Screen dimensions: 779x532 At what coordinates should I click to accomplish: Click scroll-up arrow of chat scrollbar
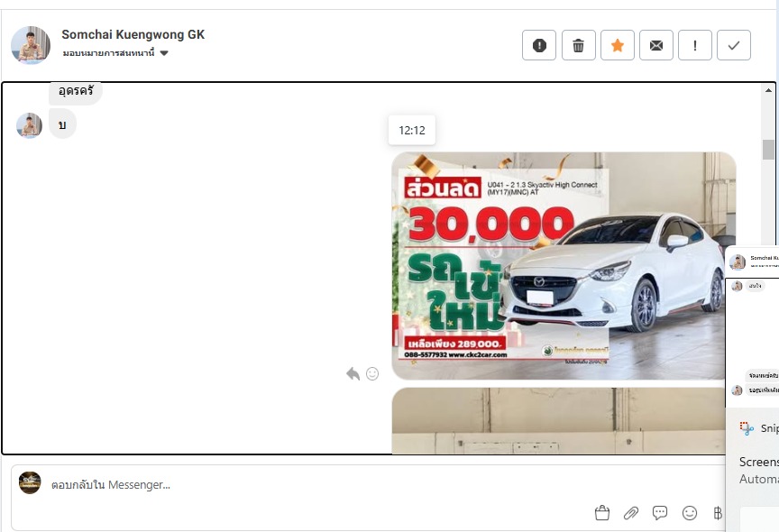768,90
